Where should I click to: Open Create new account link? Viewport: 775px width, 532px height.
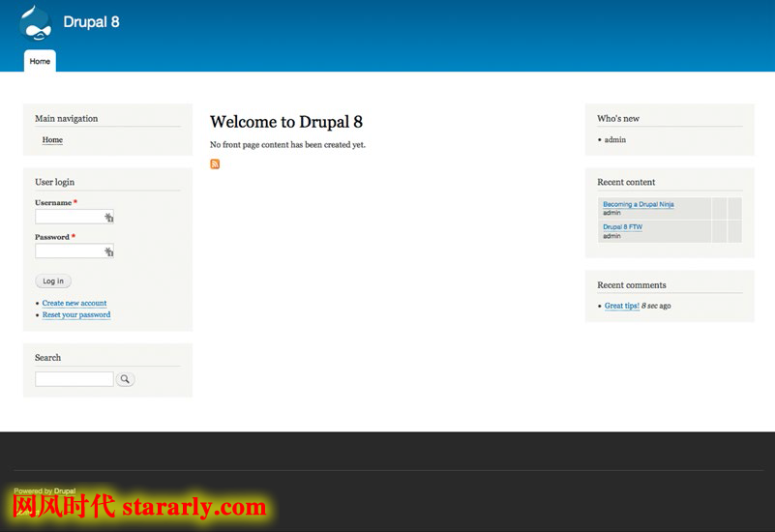(75, 303)
